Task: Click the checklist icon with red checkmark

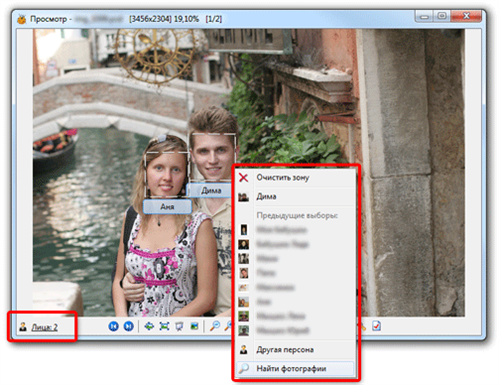Action: (x=376, y=326)
